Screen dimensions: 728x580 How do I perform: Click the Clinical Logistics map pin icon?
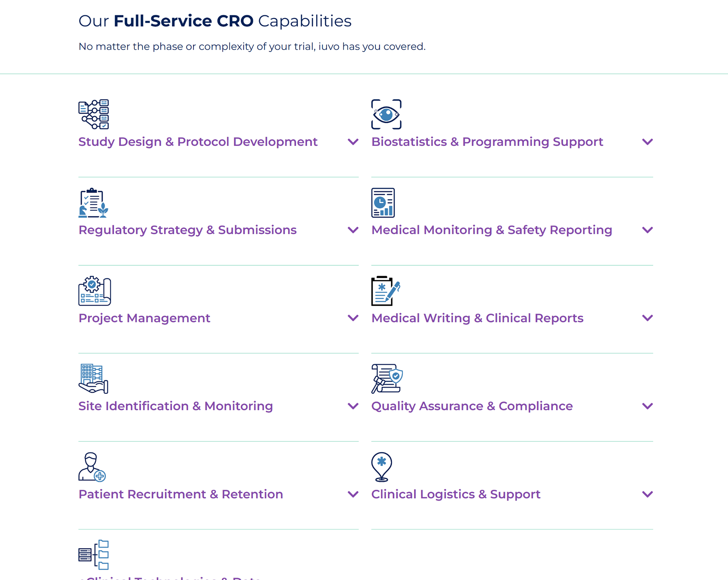(x=381, y=467)
